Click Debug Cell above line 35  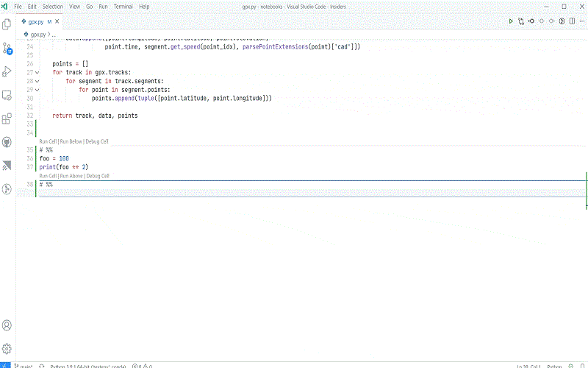tap(97, 141)
